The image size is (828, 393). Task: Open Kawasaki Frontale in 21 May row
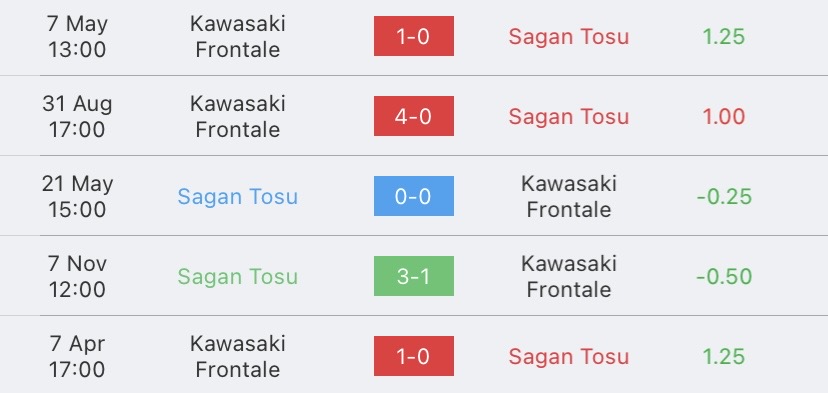[x=569, y=196]
